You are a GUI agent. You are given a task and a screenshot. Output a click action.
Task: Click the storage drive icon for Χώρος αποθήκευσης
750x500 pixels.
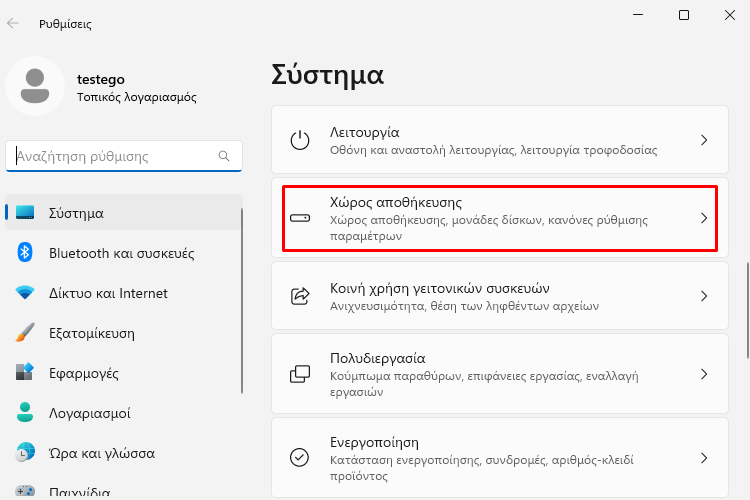300,218
